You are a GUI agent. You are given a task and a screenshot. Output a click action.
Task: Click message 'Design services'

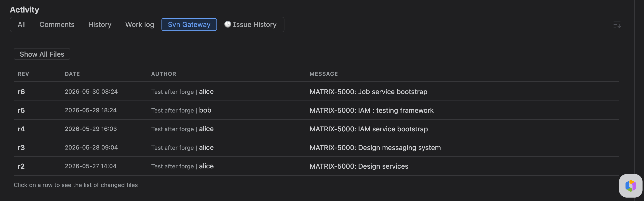tap(383, 166)
